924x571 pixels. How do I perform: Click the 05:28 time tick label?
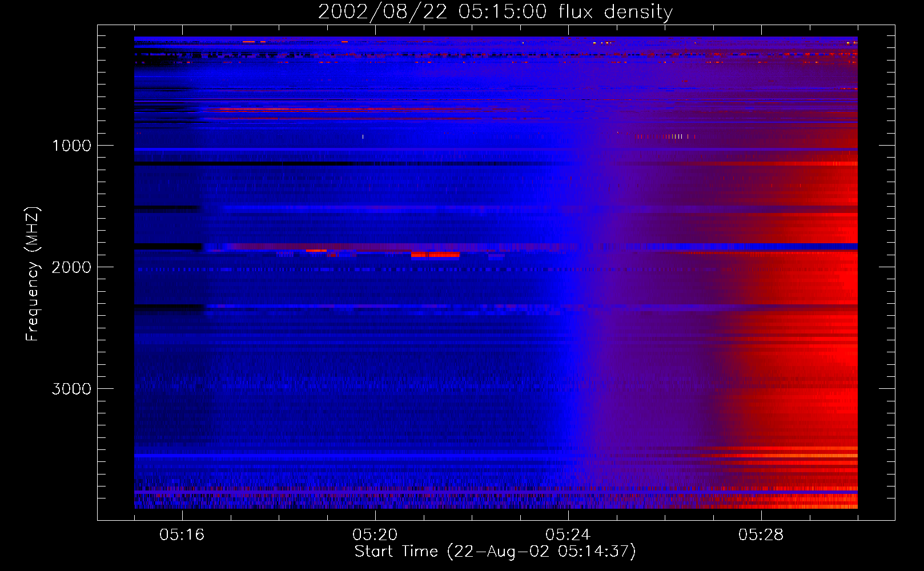click(x=761, y=535)
